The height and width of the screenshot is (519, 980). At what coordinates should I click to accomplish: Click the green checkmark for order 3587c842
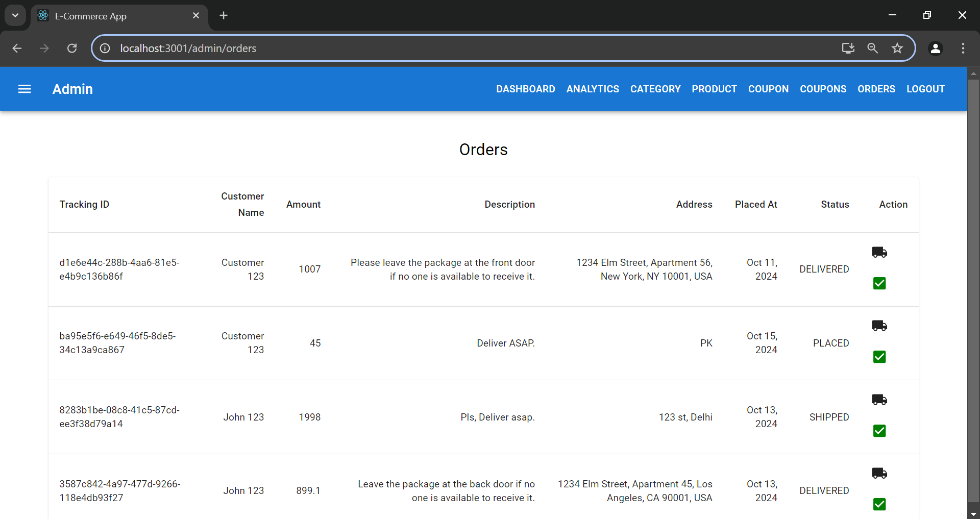pos(879,504)
